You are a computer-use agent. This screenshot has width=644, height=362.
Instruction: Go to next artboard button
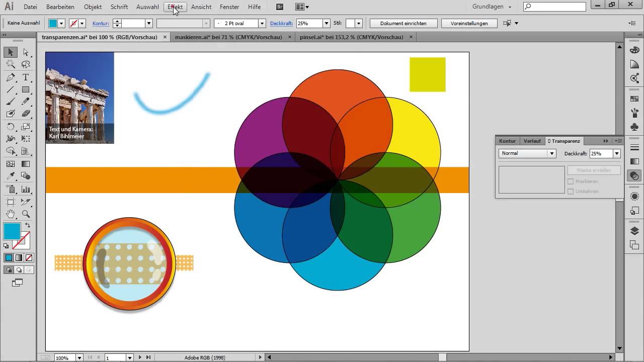(140, 357)
